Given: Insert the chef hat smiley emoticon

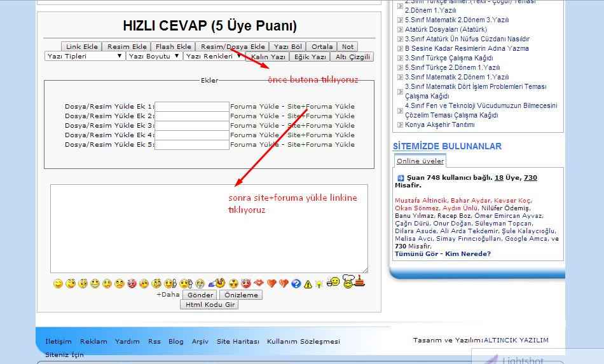Looking at the screenshot, I should (x=347, y=282).
